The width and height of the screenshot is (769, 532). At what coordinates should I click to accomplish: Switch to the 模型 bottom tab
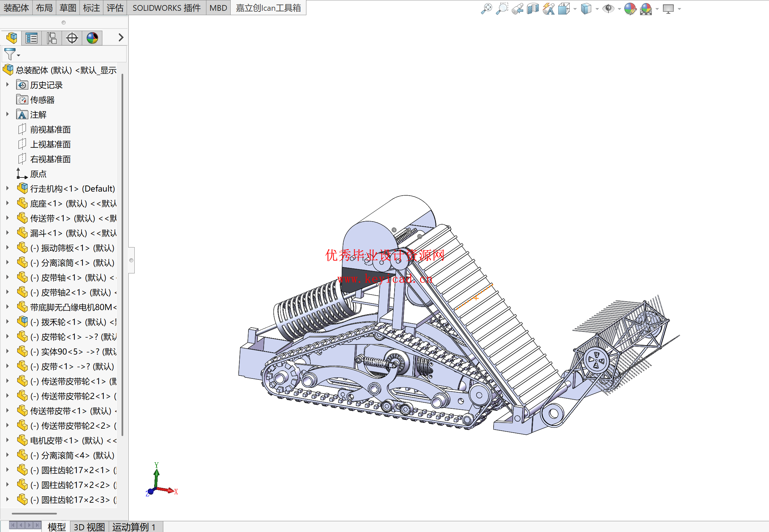coord(57,527)
